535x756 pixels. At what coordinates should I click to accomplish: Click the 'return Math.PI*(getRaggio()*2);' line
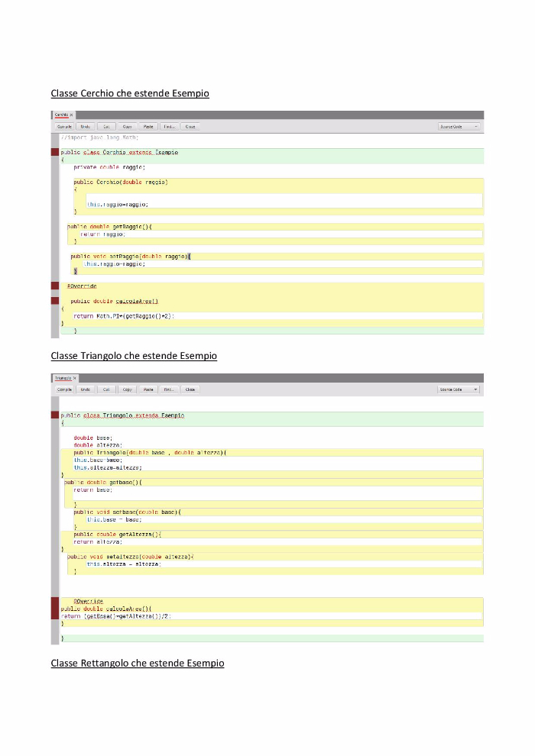[x=124, y=316]
